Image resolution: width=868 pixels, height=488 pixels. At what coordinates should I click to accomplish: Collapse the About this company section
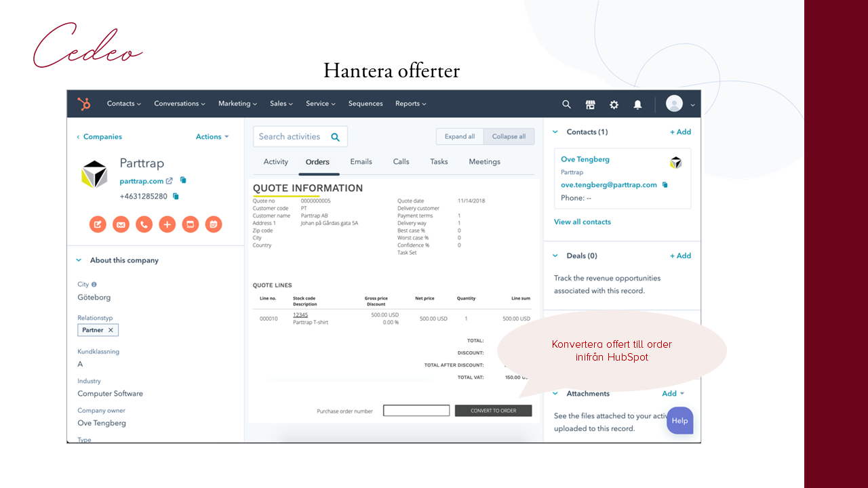[79, 260]
